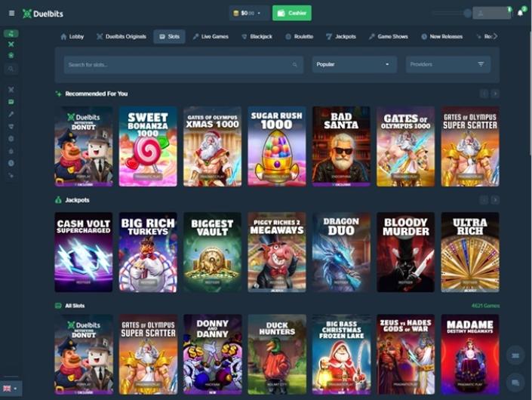Go to the Lobby tab
532x400 pixels.
click(x=72, y=36)
